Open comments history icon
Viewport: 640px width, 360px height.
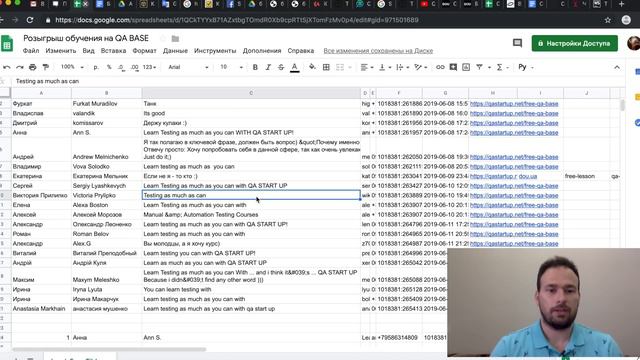(517, 43)
